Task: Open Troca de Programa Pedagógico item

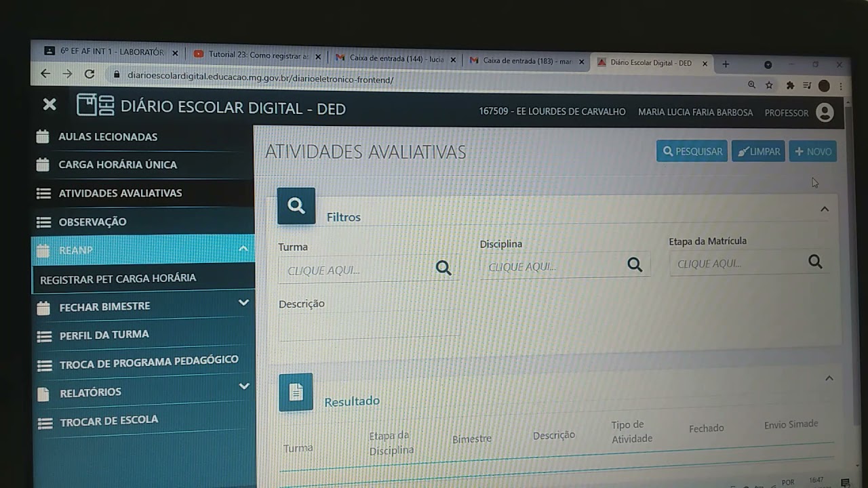Action: 149,363
